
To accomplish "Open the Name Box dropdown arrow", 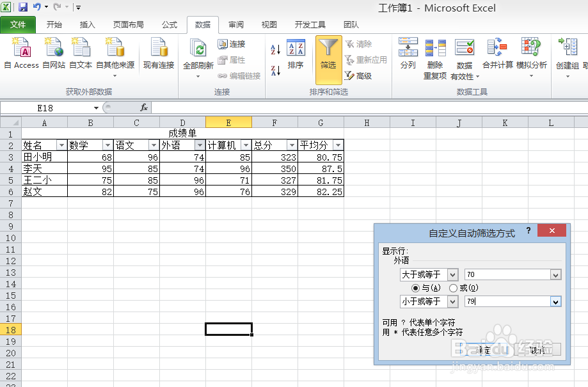I will (96, 108).
